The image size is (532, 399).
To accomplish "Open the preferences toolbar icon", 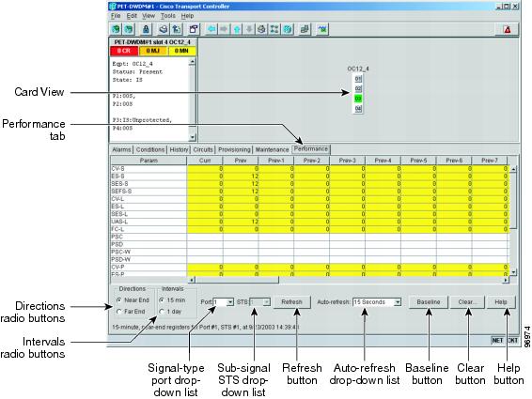I will [194, 29].
